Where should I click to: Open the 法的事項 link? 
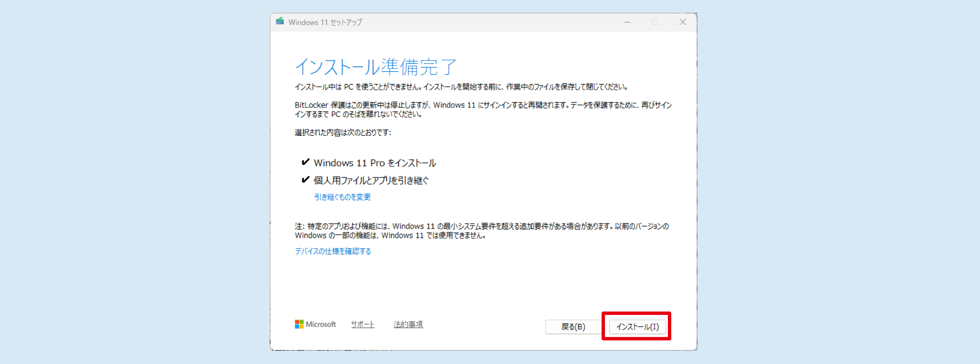coord(408,324)
